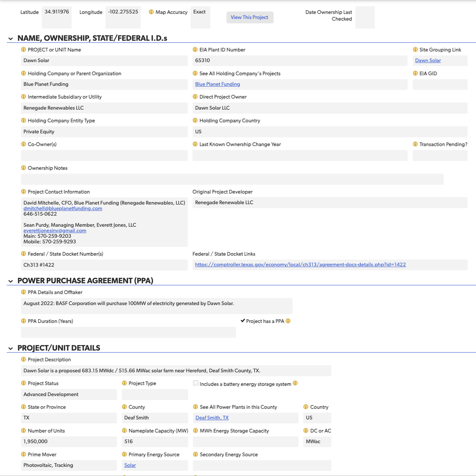Open the Solar primary energy source link

point(130,465)
